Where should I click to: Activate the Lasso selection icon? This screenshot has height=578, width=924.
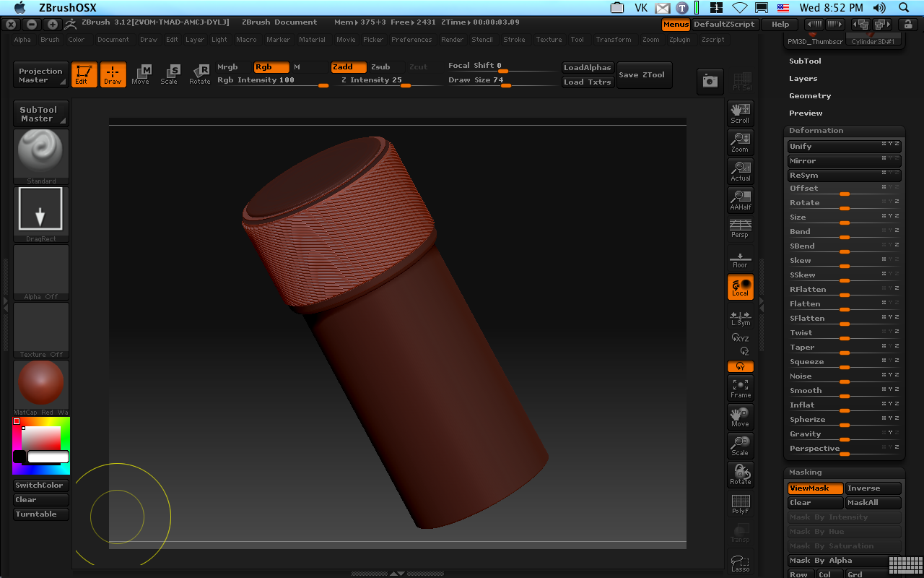click(x=740, y=562)
